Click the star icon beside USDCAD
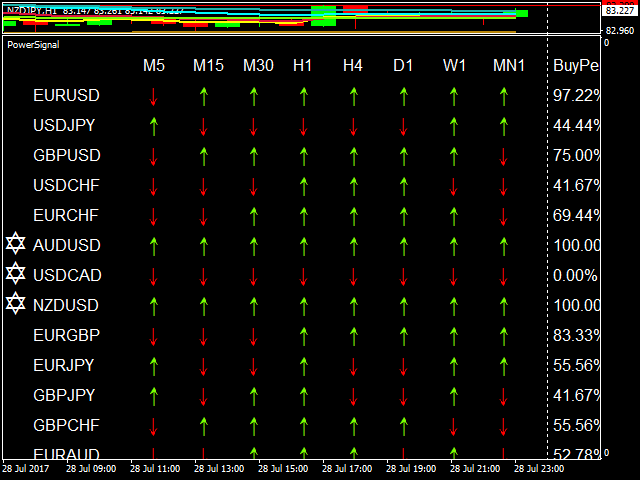640x480 pixels. click(x=15, y=274)
